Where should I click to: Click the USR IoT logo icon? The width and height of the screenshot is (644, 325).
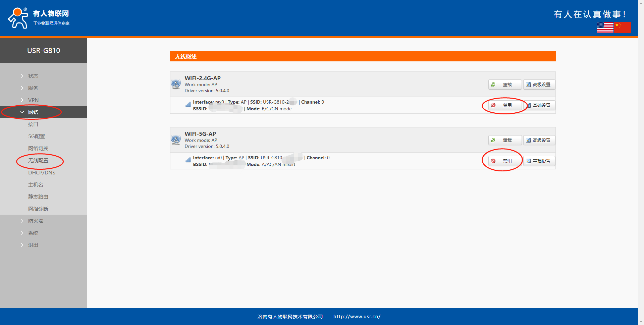[18, 18]
